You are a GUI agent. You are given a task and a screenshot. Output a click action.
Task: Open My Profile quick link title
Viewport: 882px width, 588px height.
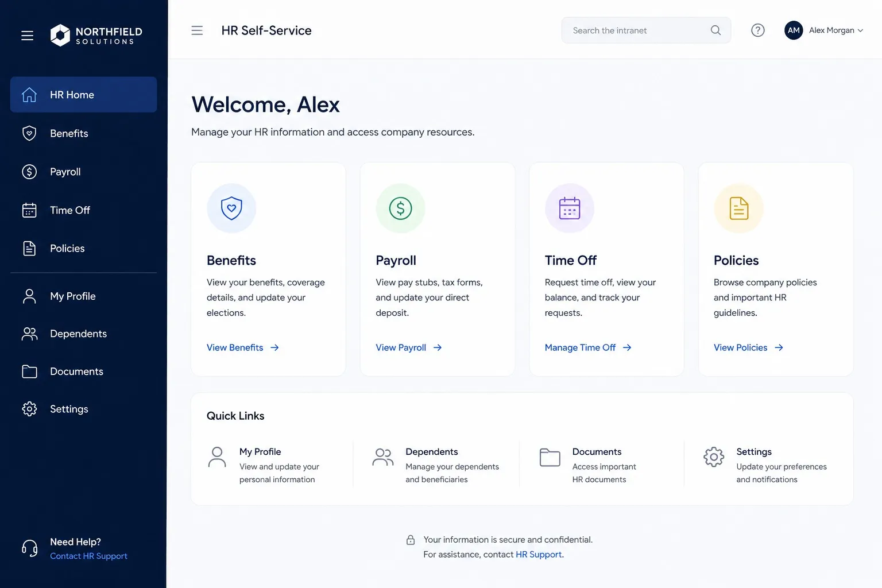[260, 452]
